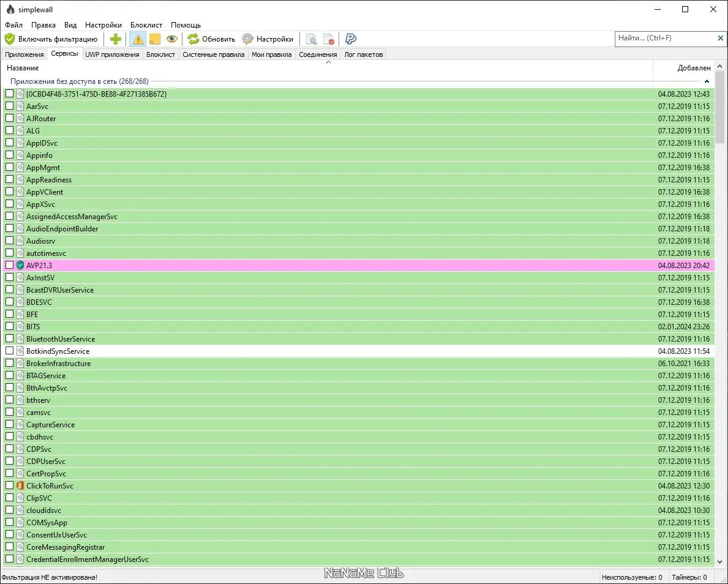Screen dimensions: 728x584
Task: Click Включить фильтрацию button
Action: [51, 39]
